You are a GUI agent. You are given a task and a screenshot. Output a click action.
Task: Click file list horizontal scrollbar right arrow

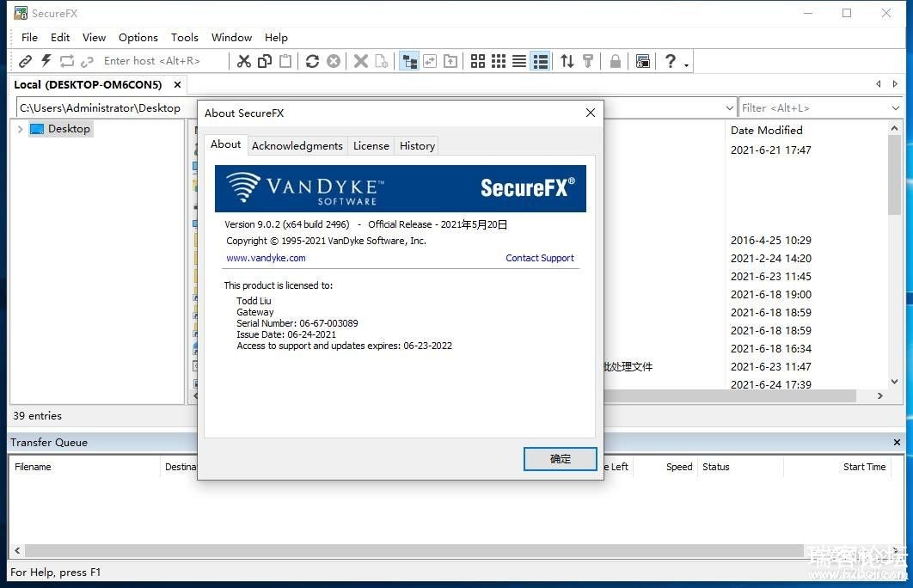(879, 396)
